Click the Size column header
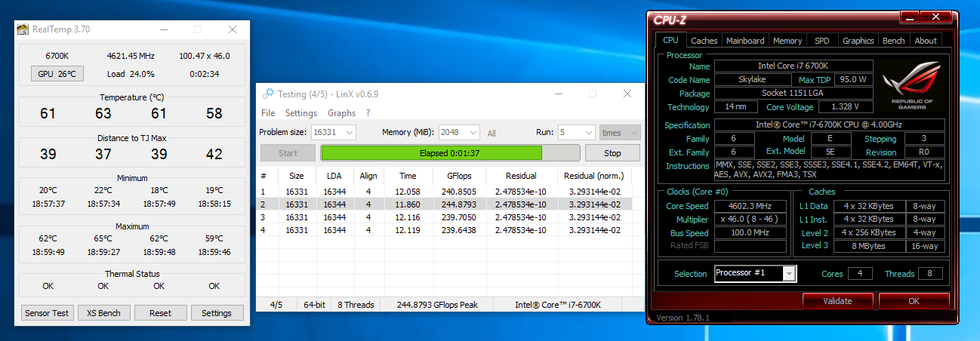The height and width of the screenshot is (341, 980). (x=295, y=176)
